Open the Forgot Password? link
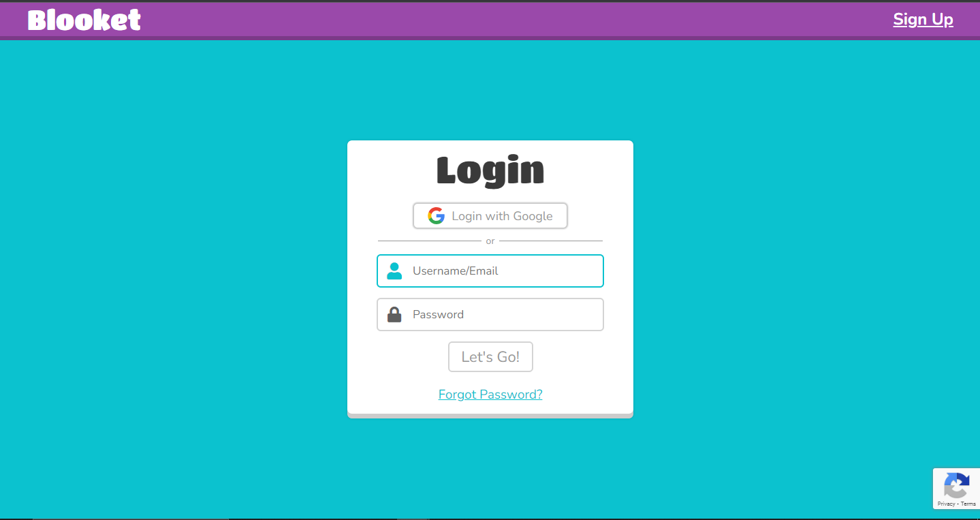The width and height of the screenshot is (980, 520). [x=490, y=395]
